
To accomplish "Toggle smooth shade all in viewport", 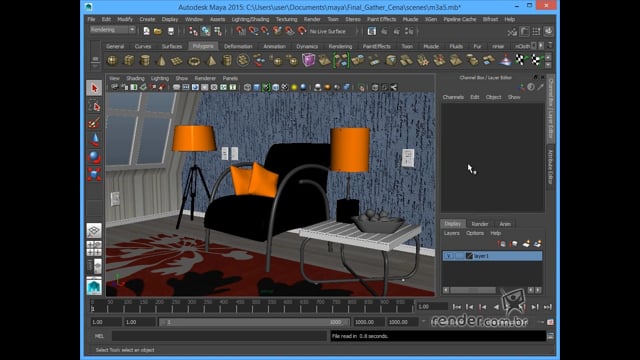I will pos(257,87).
